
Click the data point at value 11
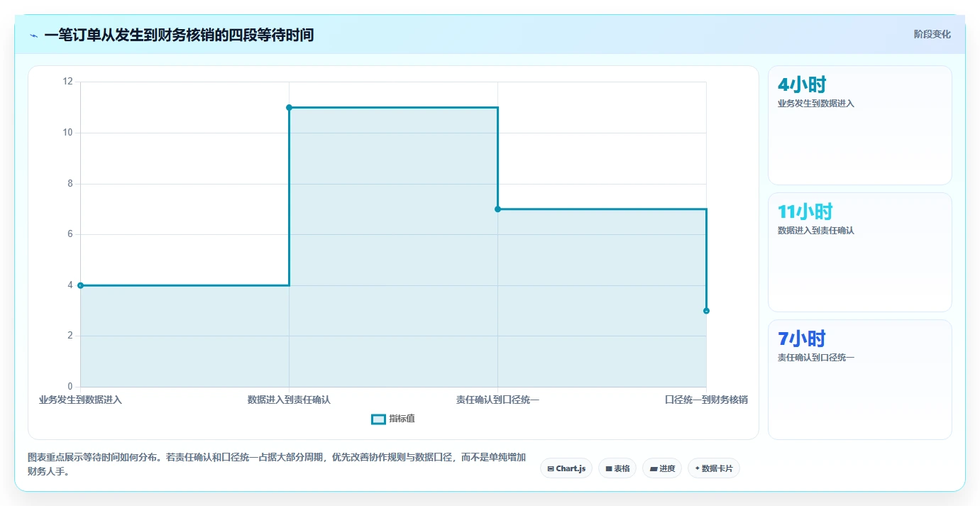[x=289, y=107]
